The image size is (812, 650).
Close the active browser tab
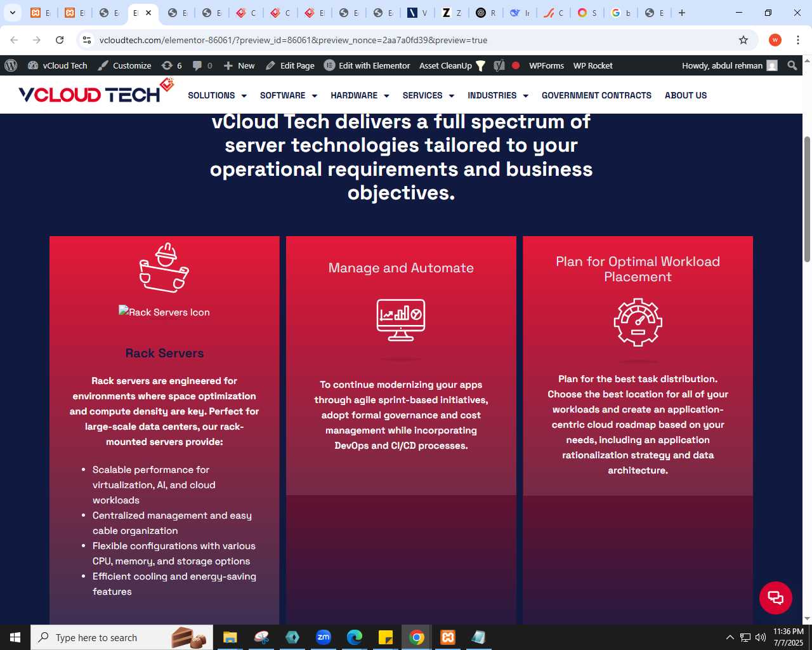pyautogui.click(x=148, y=13)
